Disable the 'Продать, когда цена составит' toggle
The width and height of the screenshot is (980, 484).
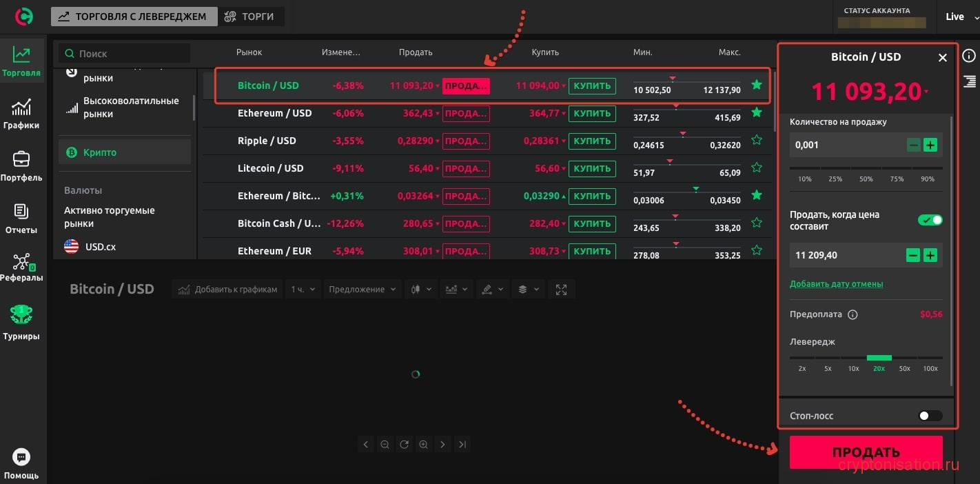coord(930,220)
